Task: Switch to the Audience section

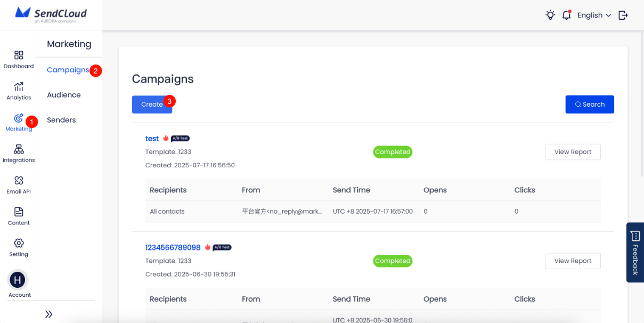Action: [63, 94]
